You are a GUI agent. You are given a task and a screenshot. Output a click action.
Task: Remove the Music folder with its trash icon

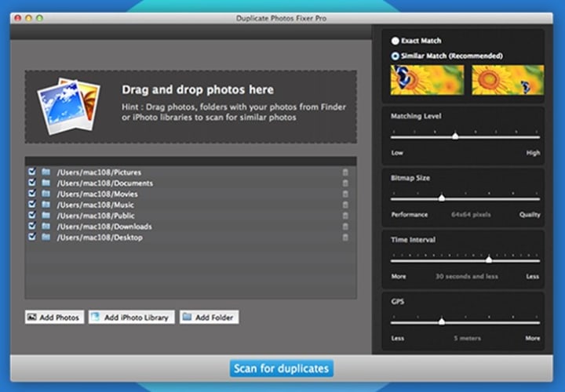[345, 205]
